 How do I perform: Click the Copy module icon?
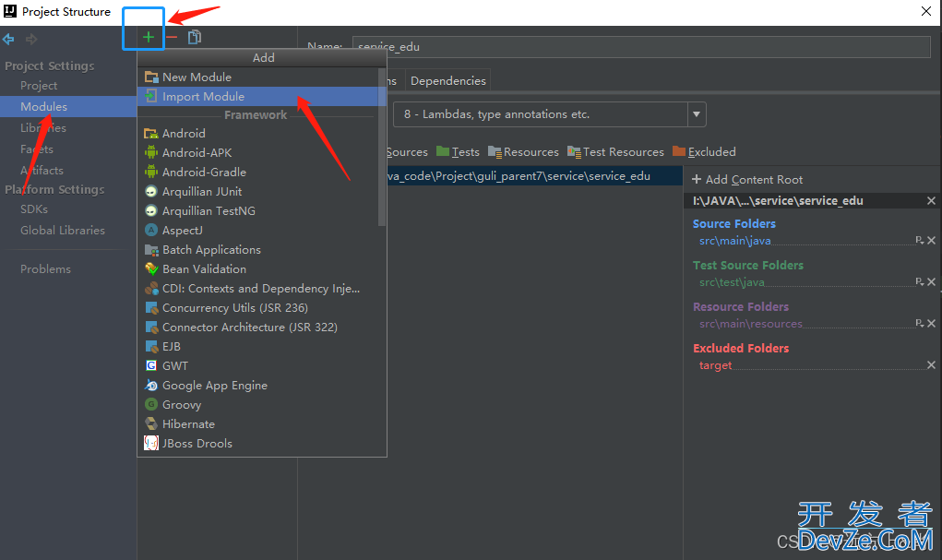[194, 37]
